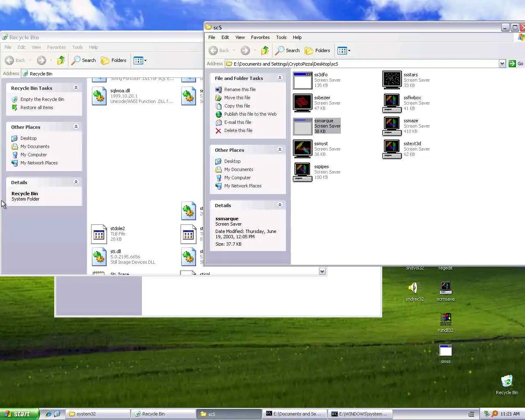Collapse Recycle Bin Tasks panel
525x420 pixels.
76,88
